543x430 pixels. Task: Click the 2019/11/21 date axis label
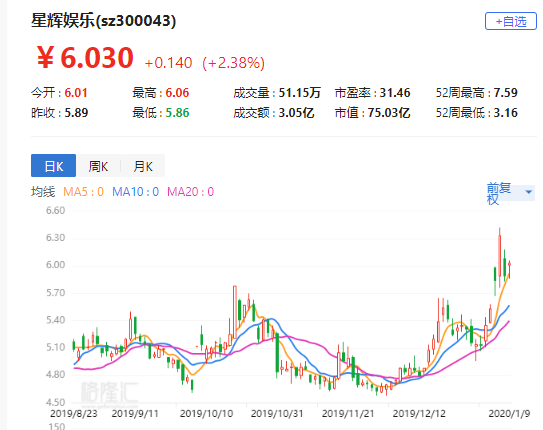coord(348,413)
